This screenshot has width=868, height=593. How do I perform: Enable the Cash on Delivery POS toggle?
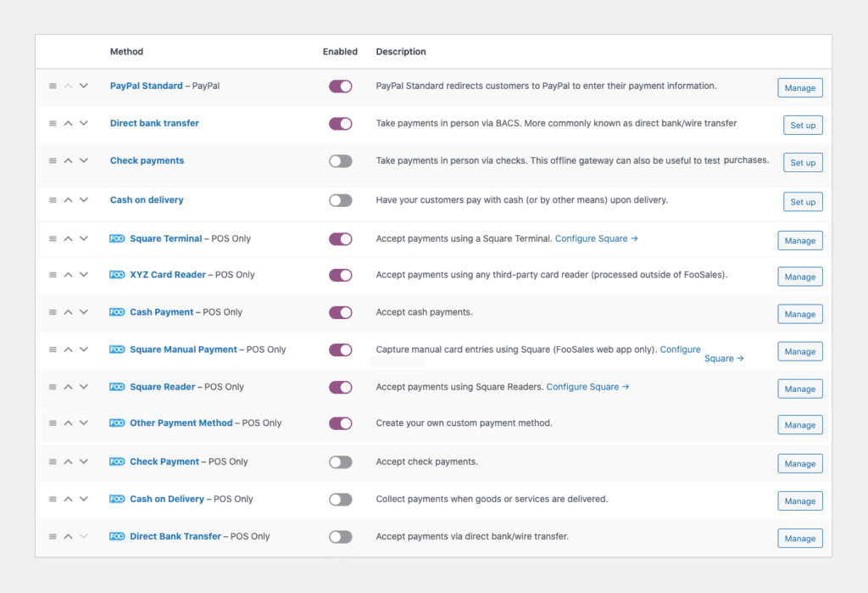click(341, 500)
